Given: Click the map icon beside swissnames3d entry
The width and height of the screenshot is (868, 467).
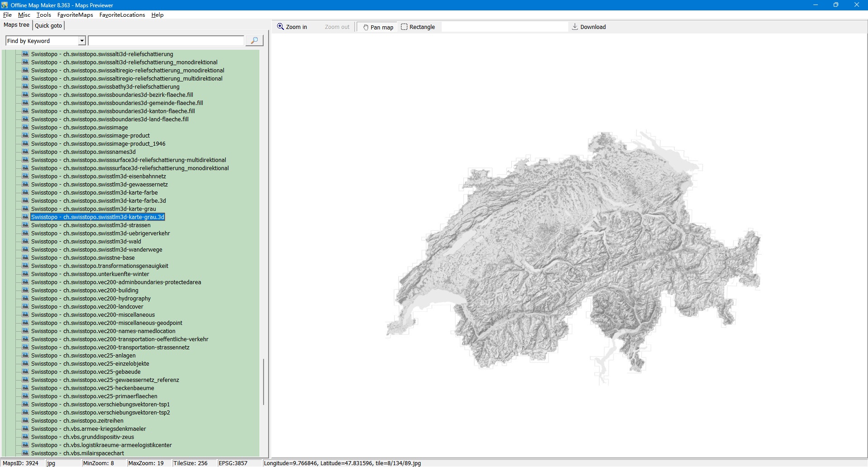Looking at the screenshot, I should 26,152.
